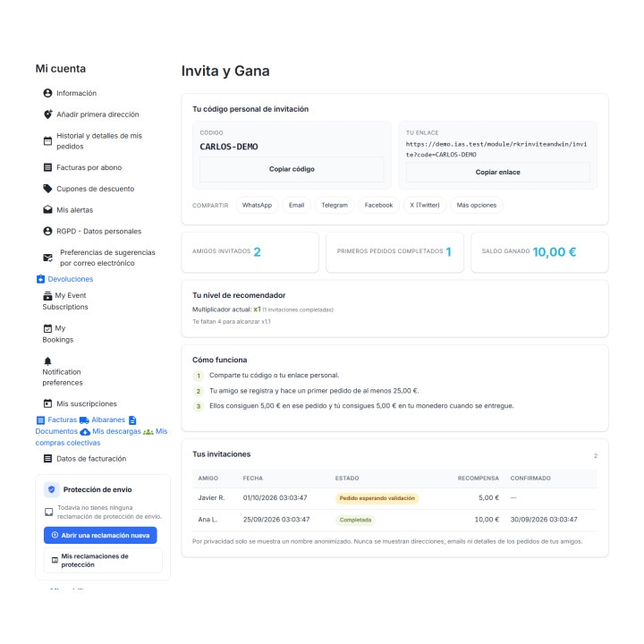Share the invitation on X (Twitter)

point(425,205)
